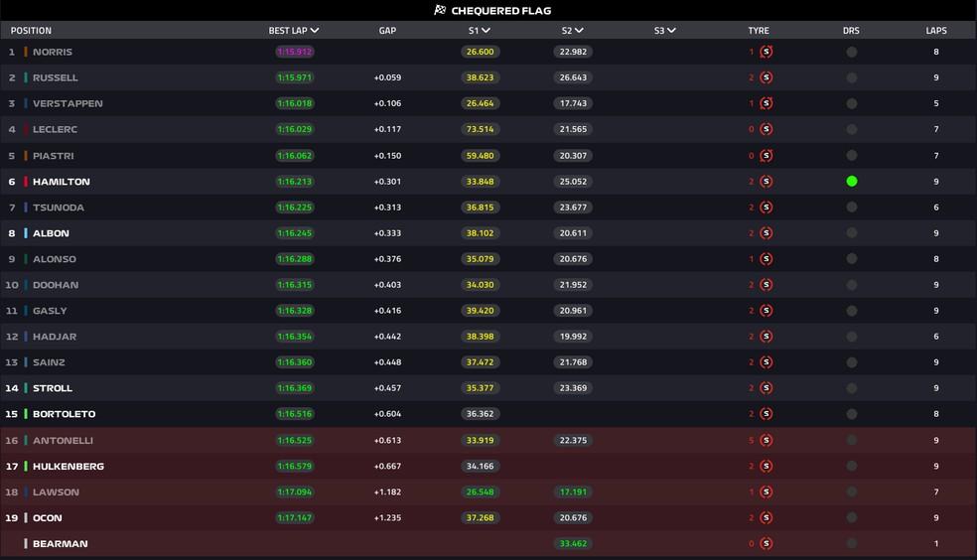Click Antonelli's best lap 1:16.525
977x560 pixels.
click(295, 441)
